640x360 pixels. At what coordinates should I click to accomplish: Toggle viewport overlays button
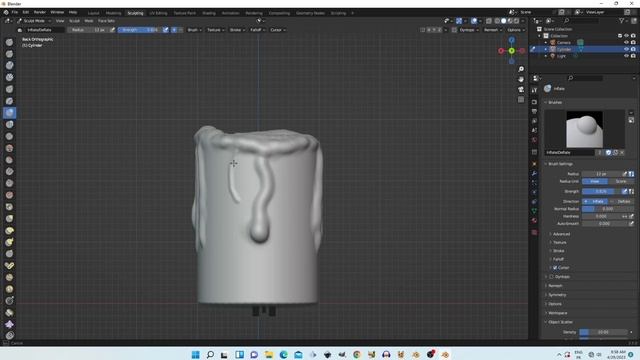474,21
